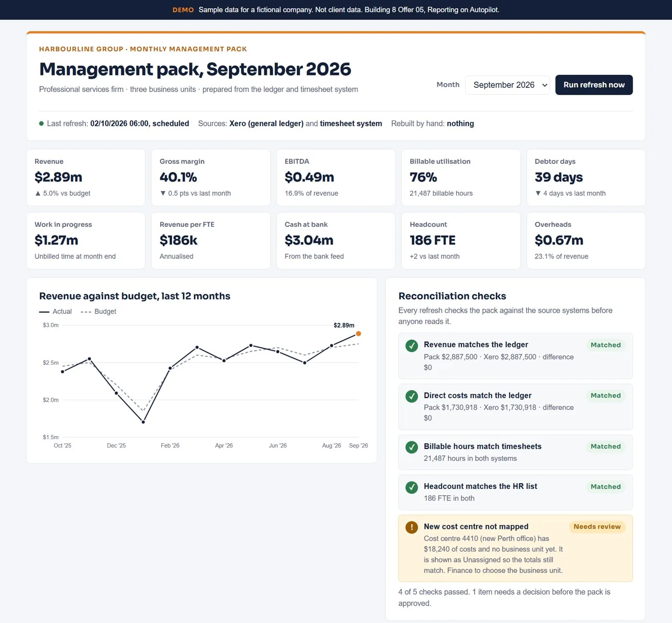Click the $2.89m label above the chart line
Image resolution: width=672 pixels, height=623 pixels.
(x=344, y=325)
